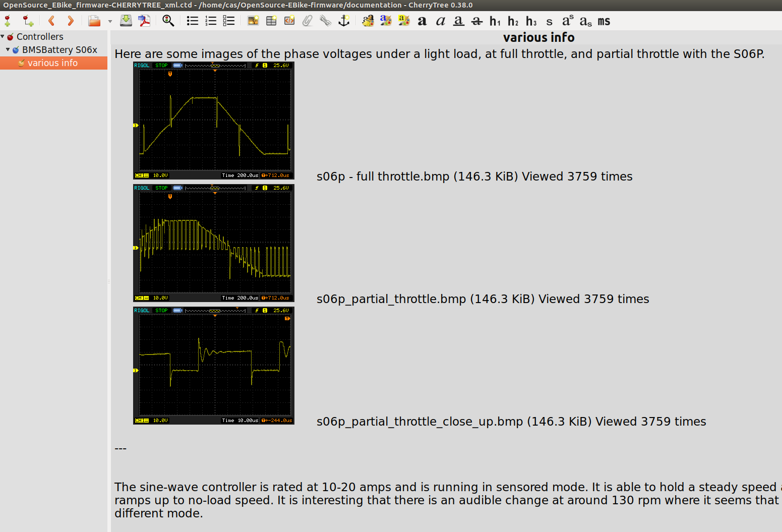782x532 pixels.
Task: Apply heading 2 style
Action: pyautogui.click(x=513, y=21)
